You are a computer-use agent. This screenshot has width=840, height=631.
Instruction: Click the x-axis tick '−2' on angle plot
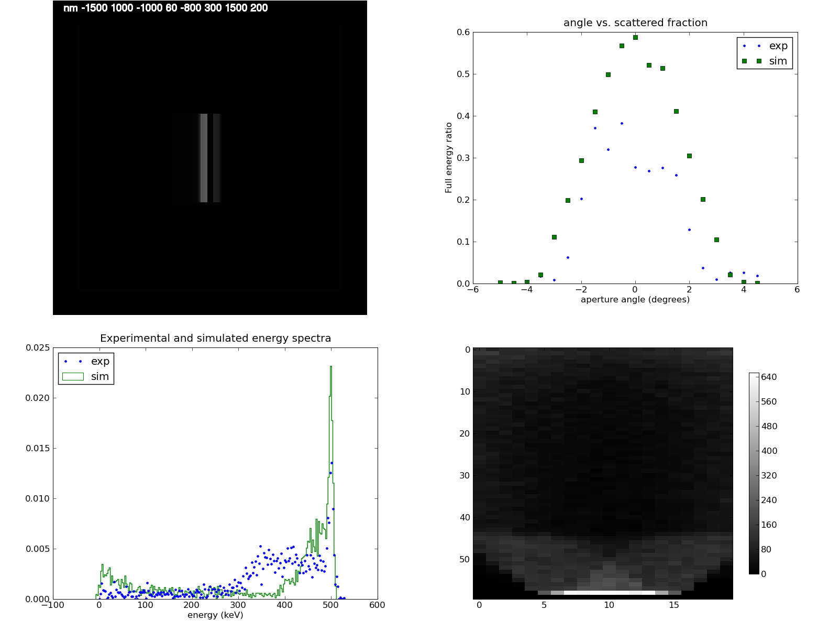pyautogui.click(x=581, y=290)
